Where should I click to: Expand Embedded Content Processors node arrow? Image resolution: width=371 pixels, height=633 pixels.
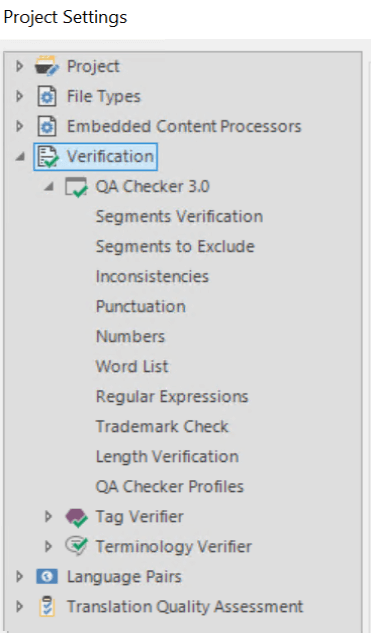point(19,126)
